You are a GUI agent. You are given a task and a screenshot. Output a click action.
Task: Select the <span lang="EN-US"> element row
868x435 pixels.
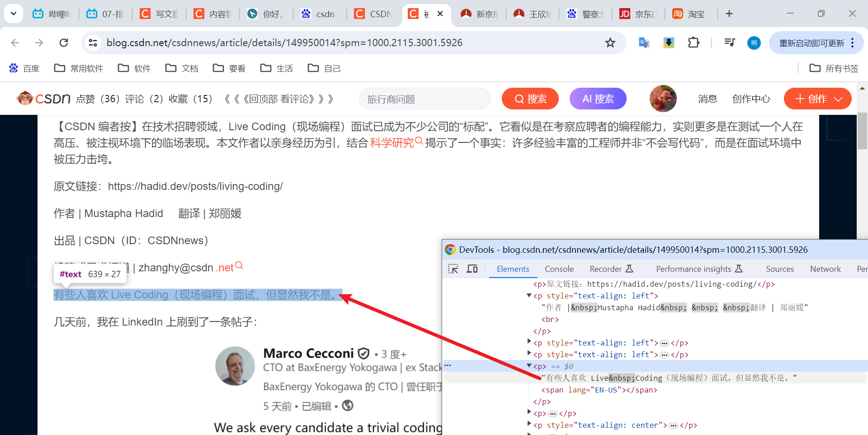(x=599, y=390)
